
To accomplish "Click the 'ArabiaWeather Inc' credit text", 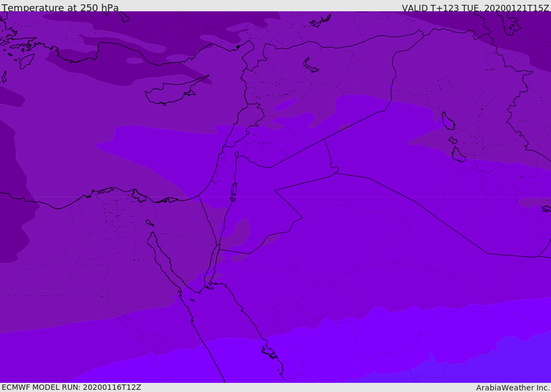I will coord(512,388).
